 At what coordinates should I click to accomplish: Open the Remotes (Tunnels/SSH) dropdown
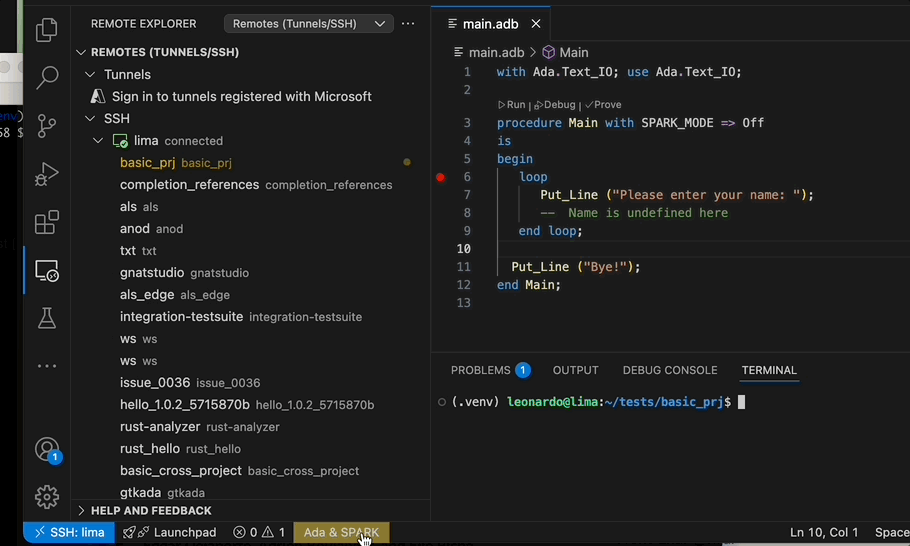pyautogui.click(x=308, y=23)
